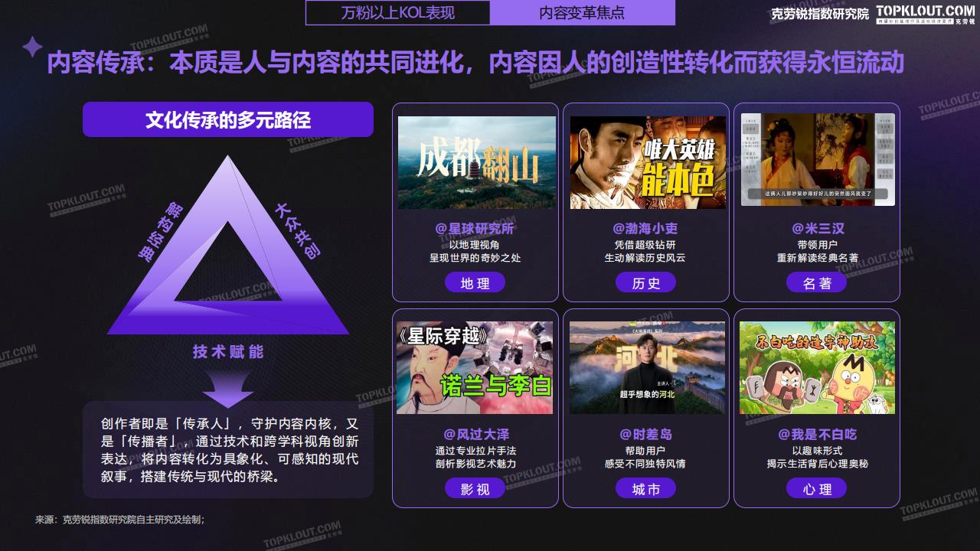Click the 文化传承的多元路径 header banner
This screenshot has height=551, width=980.
pyautogui.click(x=228, y=119)
